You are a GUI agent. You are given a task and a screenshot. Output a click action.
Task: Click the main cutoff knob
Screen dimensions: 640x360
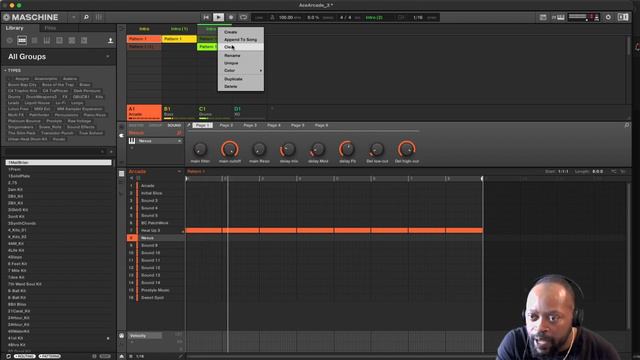230,149
